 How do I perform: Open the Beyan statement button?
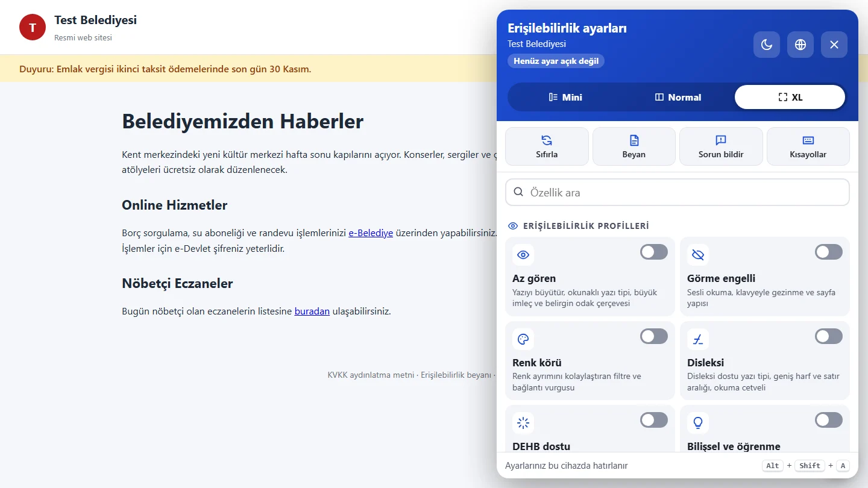click(x=634, y=146)
